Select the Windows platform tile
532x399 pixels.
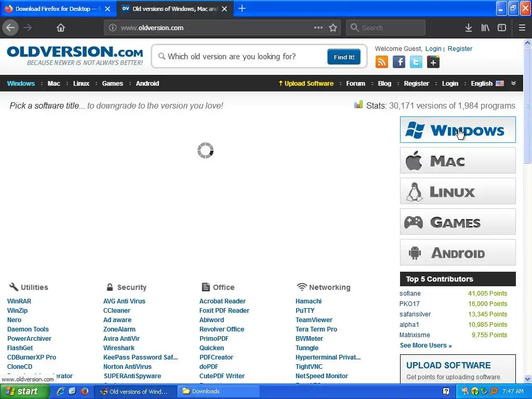pyautogui.click(x=458, y=129)
